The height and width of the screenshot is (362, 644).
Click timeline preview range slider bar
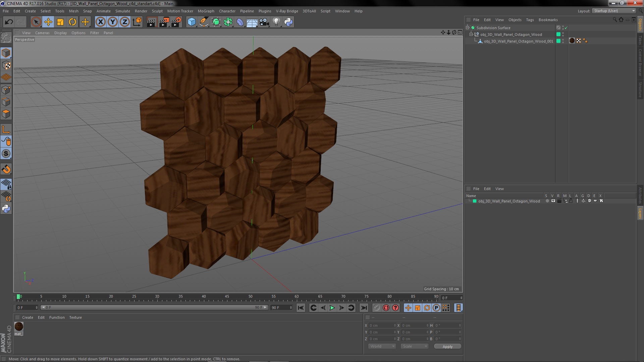click(154, 307)
